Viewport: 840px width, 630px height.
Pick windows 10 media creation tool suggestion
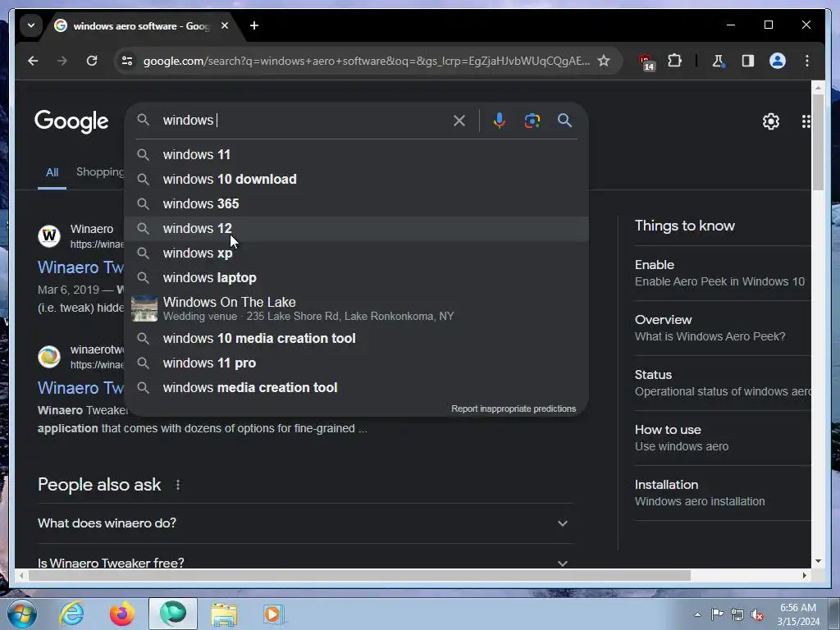356,339
